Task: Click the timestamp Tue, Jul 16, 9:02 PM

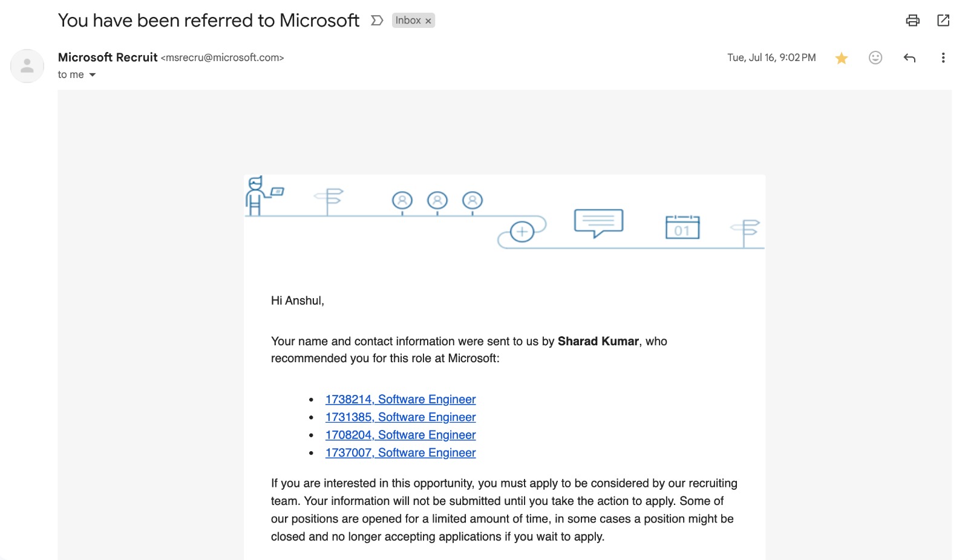Action: (x=771, y=57)
